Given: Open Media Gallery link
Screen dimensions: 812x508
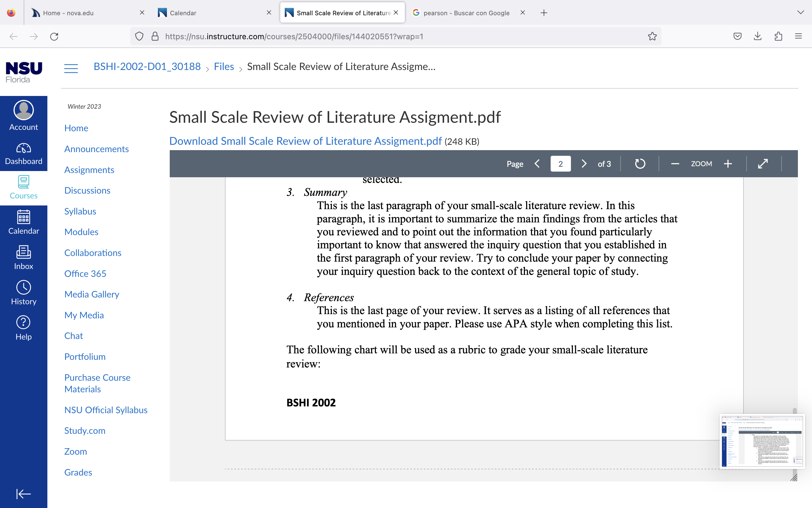Looking at the screenshot, I should pos(92,294).
